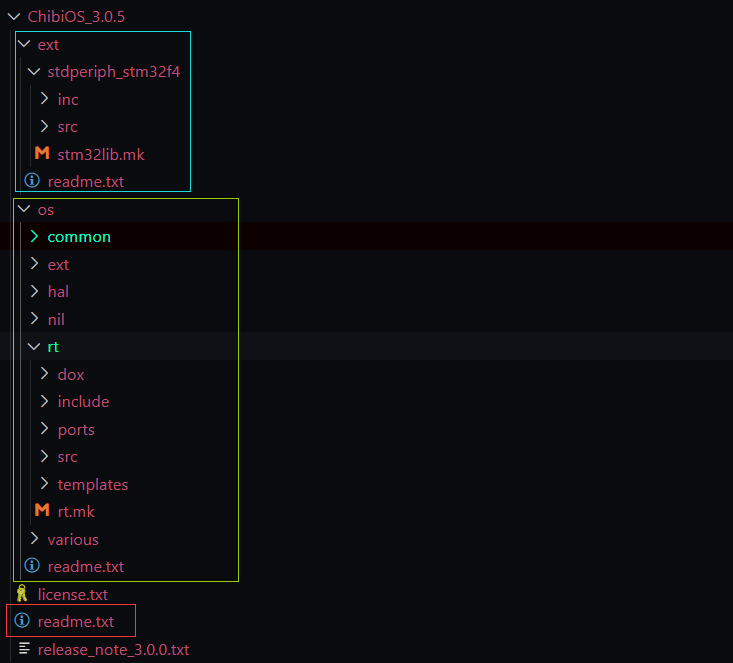The width and height of the screenshot is (733, 663).
Task: Click info icon of readme.txt below stm32lib.mk
Action: click(32, 181)
